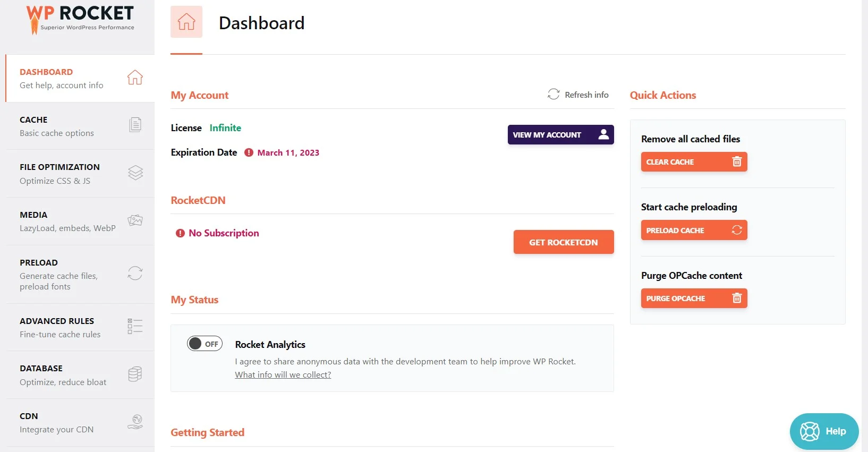
Task: Click the Database cylinder icon
Action: point(135,374)
